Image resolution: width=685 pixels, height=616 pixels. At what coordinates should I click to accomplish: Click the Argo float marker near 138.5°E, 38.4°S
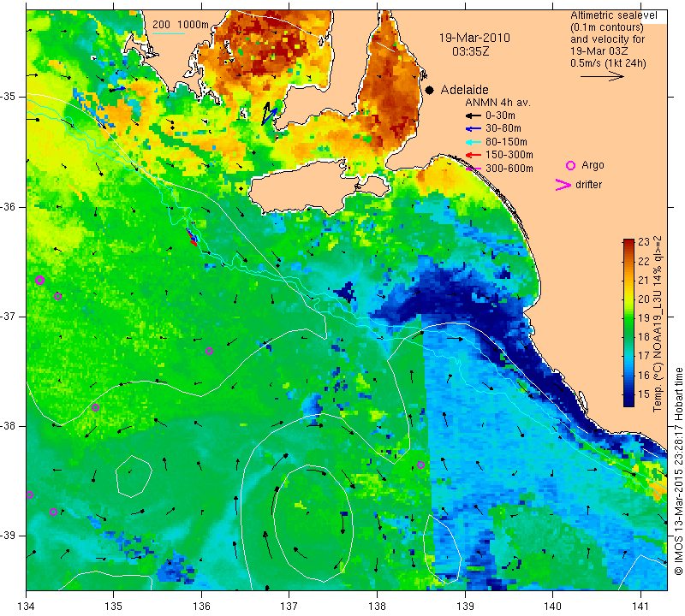coord(420,465)
